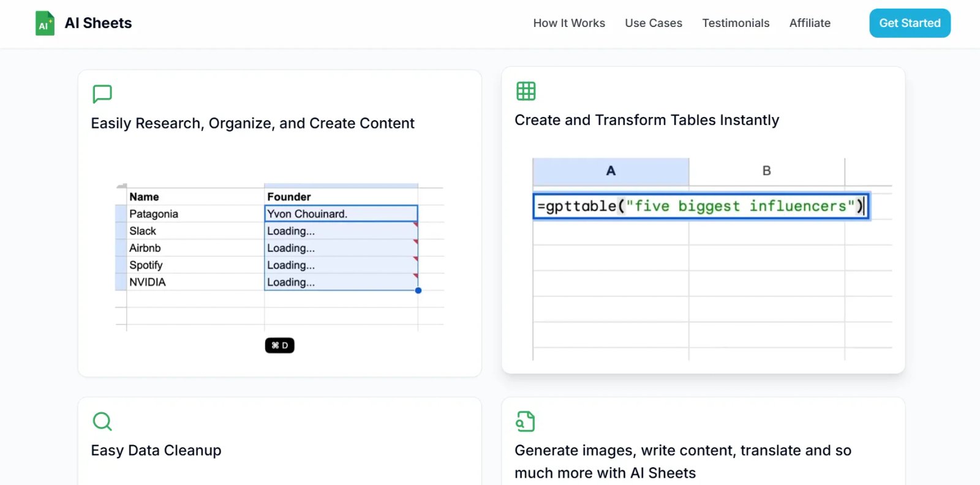
Task: Visit the Affiliate page link
Action: [810, 23]
